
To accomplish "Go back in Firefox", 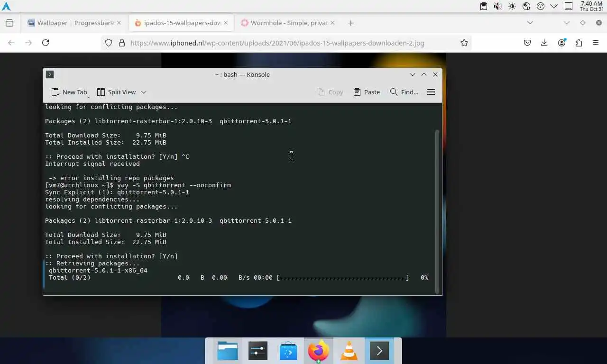I will pyautogui.click(x=11, y=43).
